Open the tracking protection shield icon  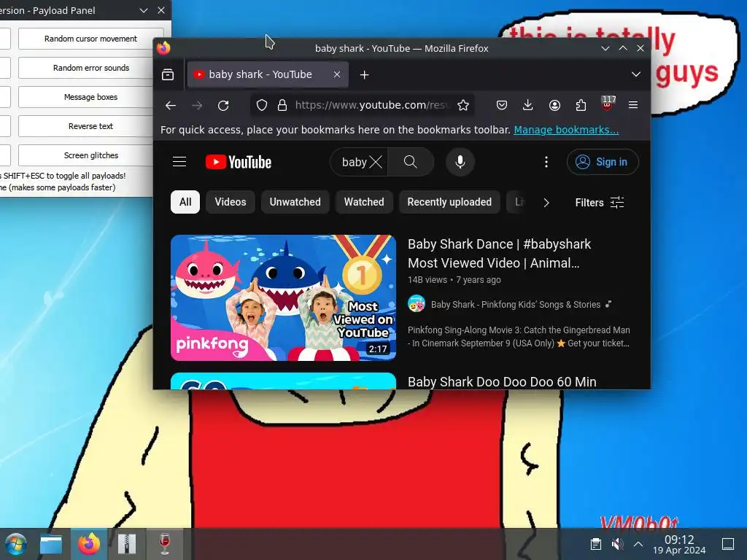click(x=262, y=105)
